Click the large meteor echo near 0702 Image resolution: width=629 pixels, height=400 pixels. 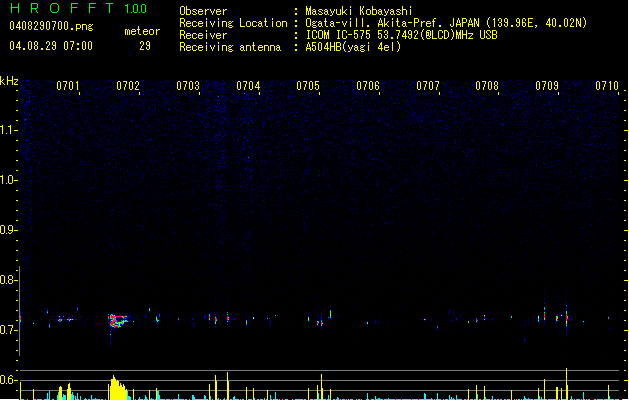tap(118, 321)
